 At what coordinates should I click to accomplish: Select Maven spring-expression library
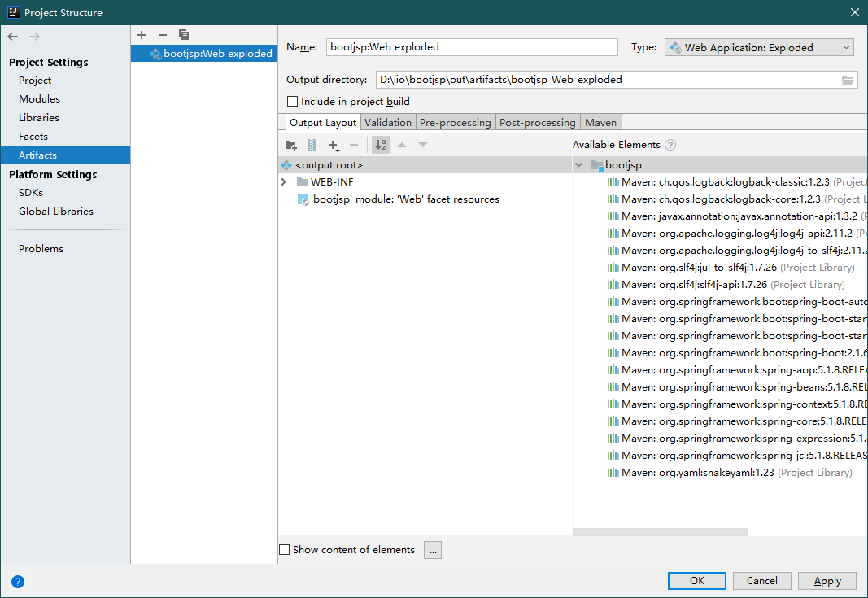[x=737, y=439]
